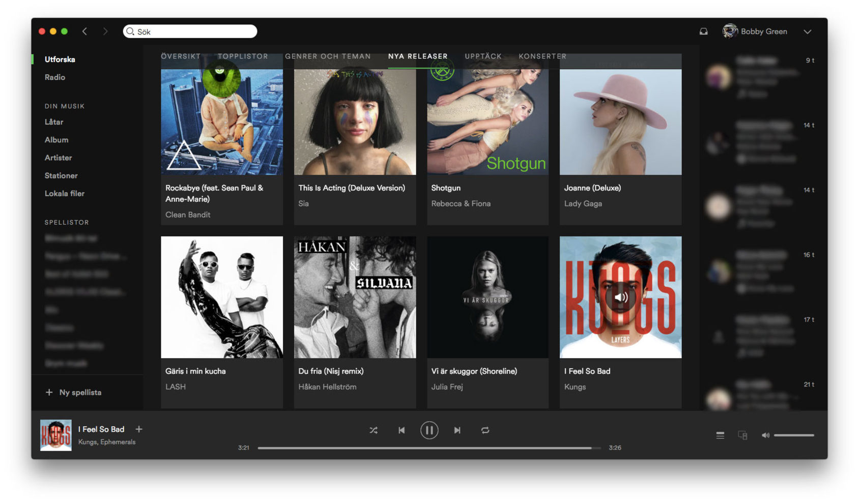Toggle repeat mode
Viewport: 859px width, 504px height.
(485, 430)
